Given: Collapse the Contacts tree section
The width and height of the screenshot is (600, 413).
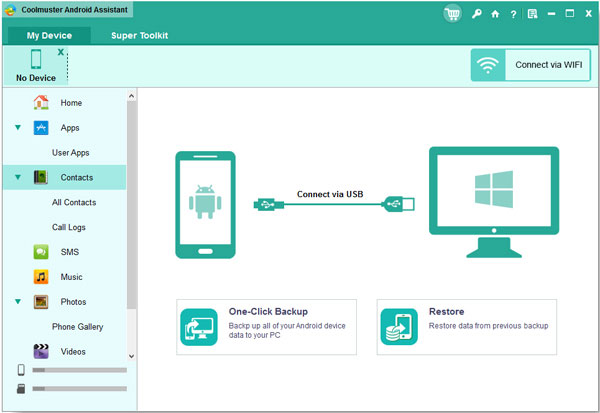Looking at the screenshot, I should click(18, 177).
